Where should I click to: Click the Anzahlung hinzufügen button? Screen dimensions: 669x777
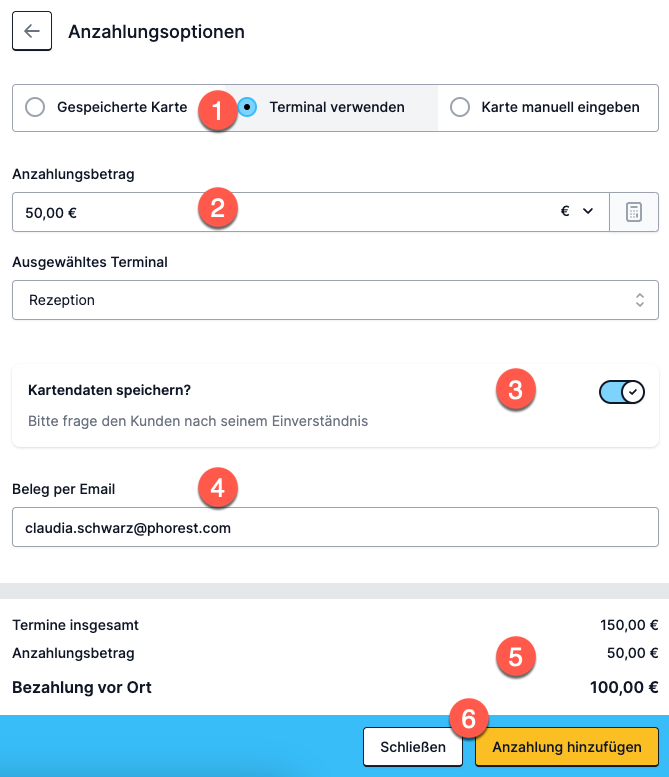[567, 747]
